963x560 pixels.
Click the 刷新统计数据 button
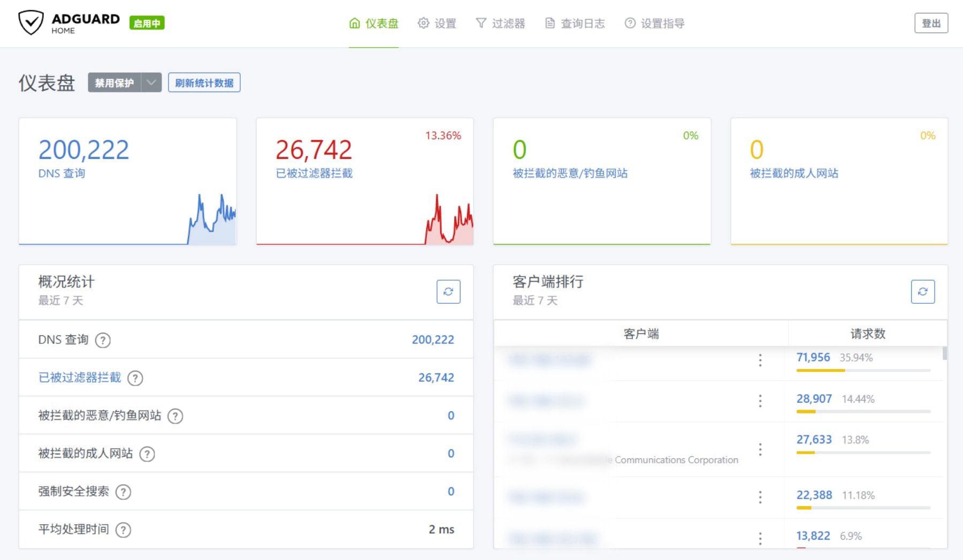coord(204,83)
